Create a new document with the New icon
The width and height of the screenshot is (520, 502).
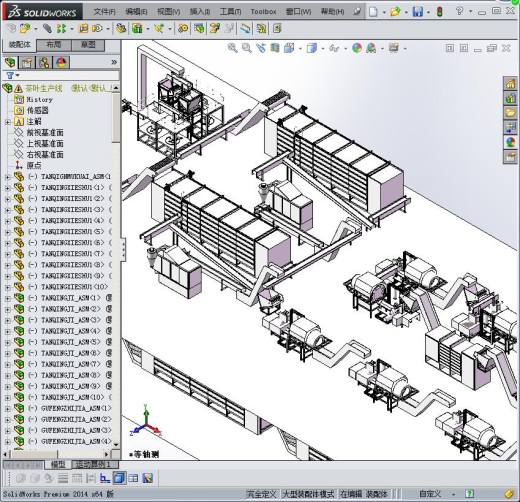(x=373, y=12)
